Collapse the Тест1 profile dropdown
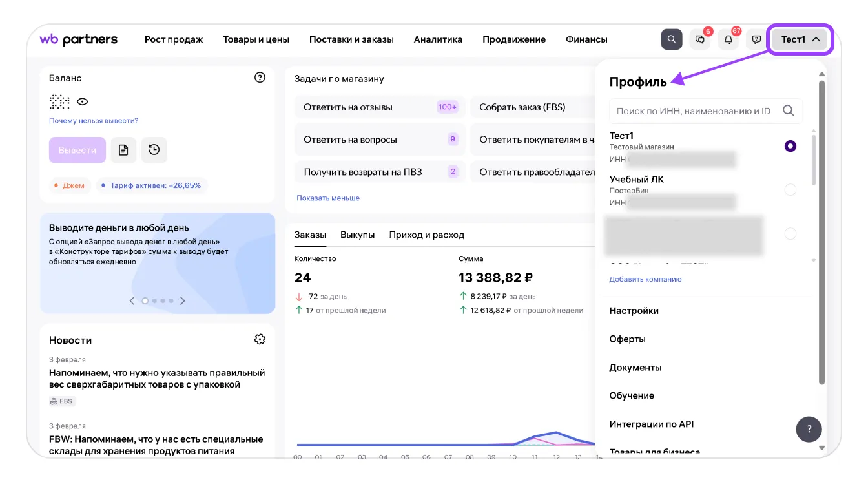This screenshot has width=868, height=482. tap(800, 39)
